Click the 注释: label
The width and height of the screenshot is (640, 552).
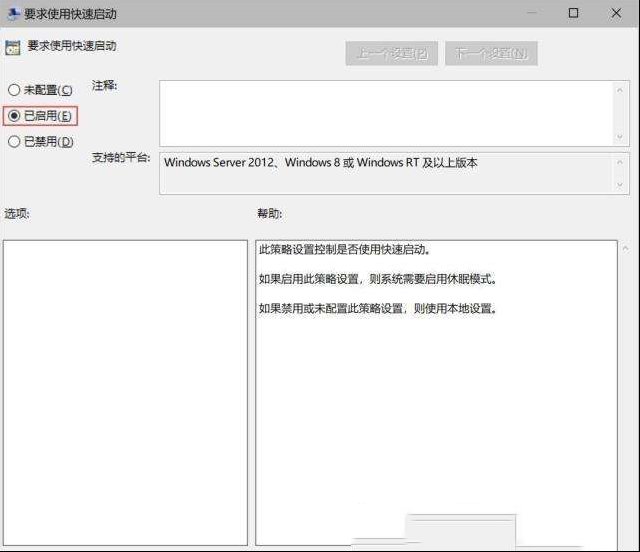click(104, 85)
